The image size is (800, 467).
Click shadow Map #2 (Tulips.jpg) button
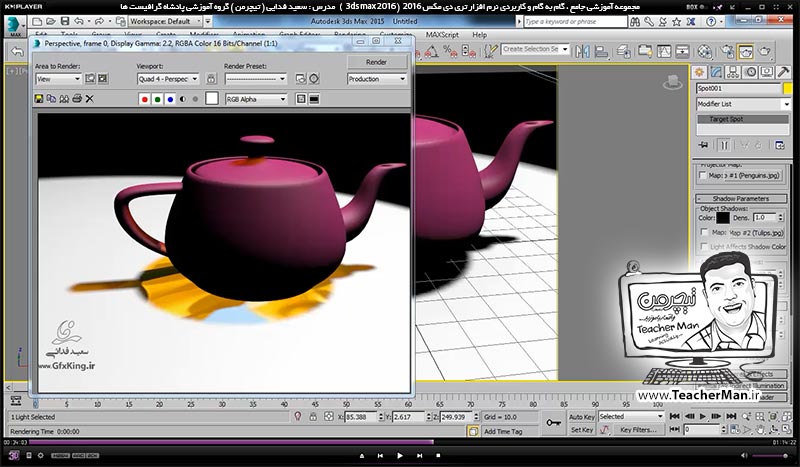coord(756,233)
